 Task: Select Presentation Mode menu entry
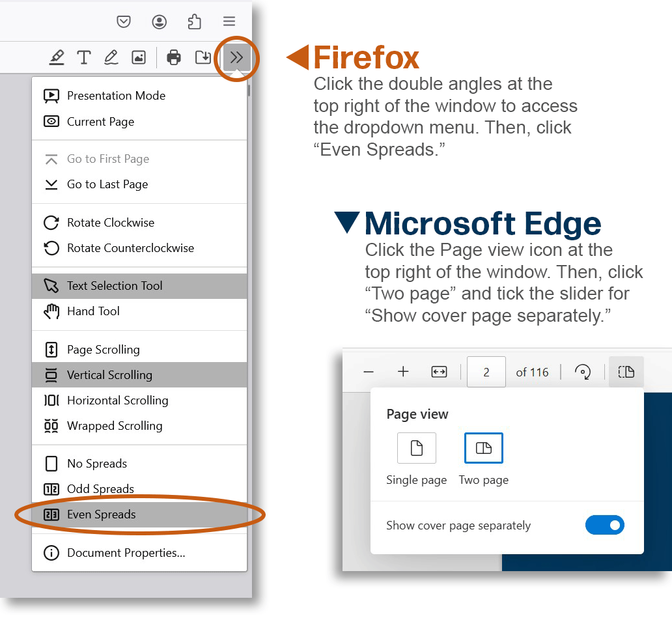click(116, 96)
